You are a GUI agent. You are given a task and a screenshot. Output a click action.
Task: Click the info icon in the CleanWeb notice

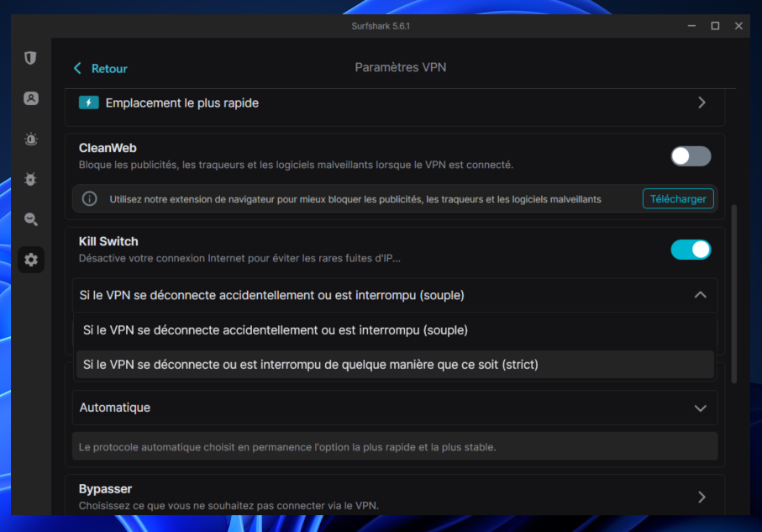point(89,198)
